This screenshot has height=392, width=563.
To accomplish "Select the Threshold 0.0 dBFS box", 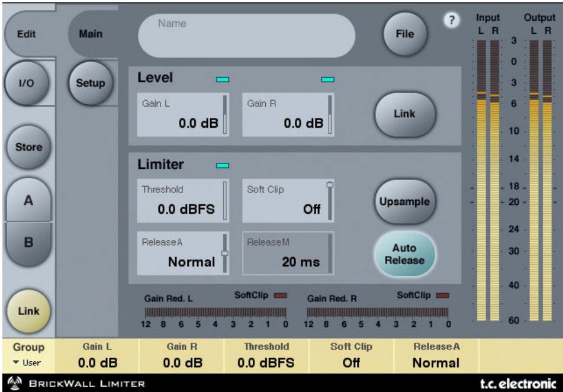I will point(183,201).
